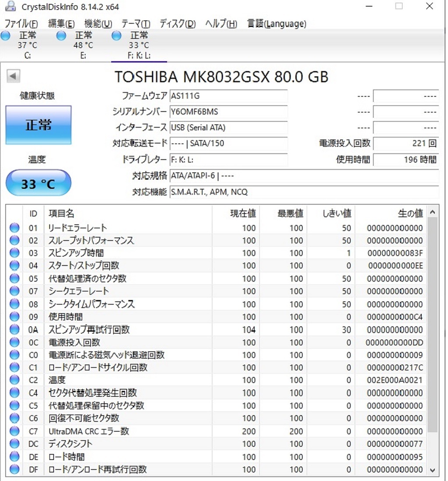
Task: Click the status icon for リードエラーレート
Action: coord(14,228)
